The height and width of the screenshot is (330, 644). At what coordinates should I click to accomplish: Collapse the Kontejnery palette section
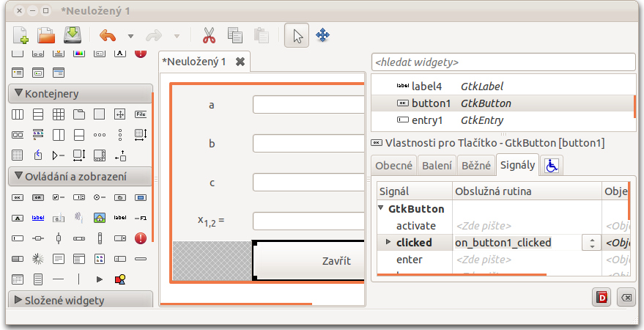[x=81, y=94]
